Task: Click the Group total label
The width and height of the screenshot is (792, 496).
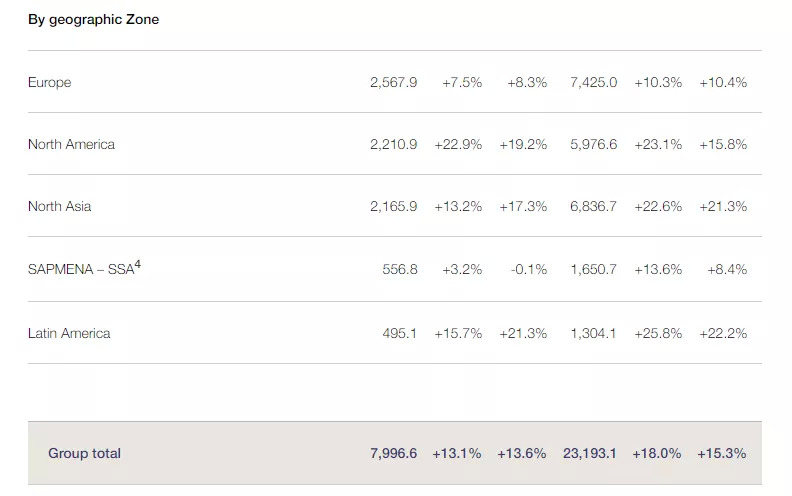Action: 84,454
